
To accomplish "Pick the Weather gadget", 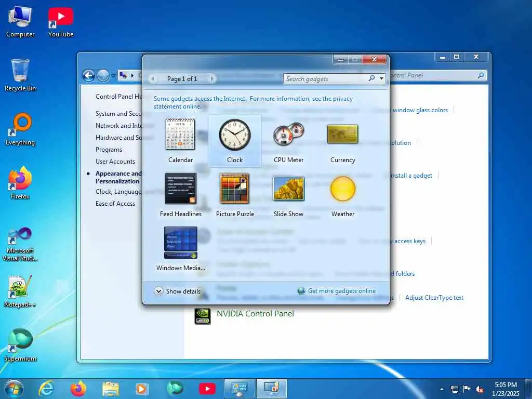I will (343, 195).
